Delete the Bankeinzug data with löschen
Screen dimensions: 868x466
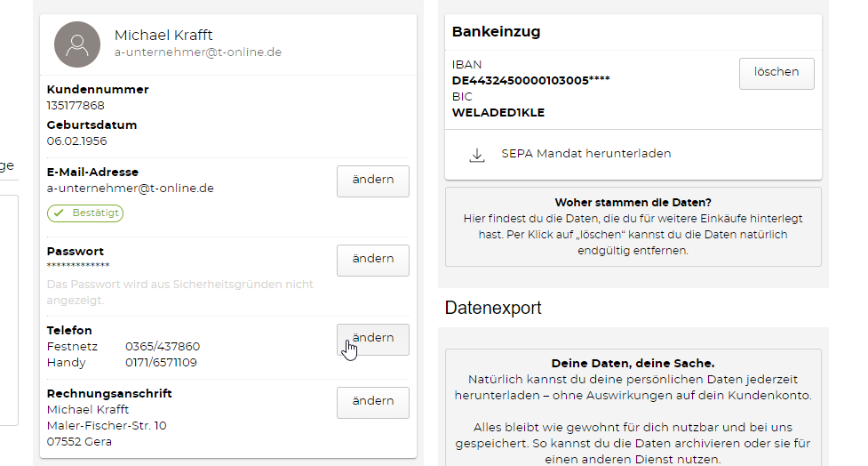tap(776, 73)
